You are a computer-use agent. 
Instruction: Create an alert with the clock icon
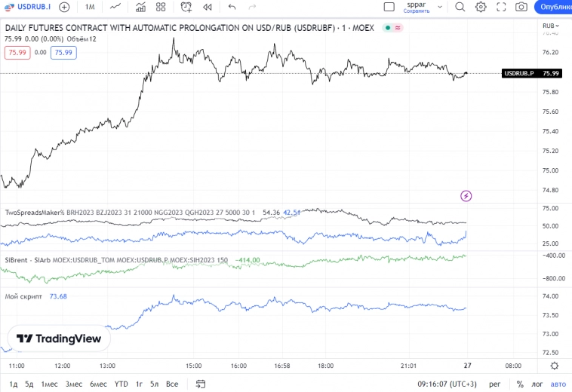tap(185, 7)
